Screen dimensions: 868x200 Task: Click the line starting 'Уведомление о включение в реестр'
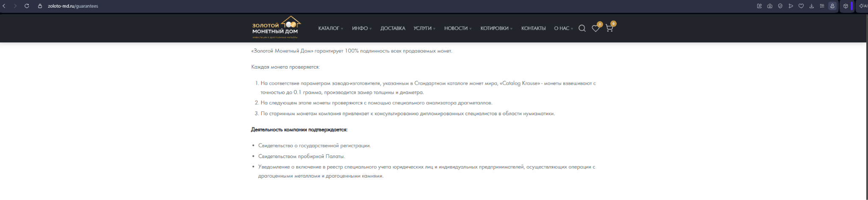point(427,171)
